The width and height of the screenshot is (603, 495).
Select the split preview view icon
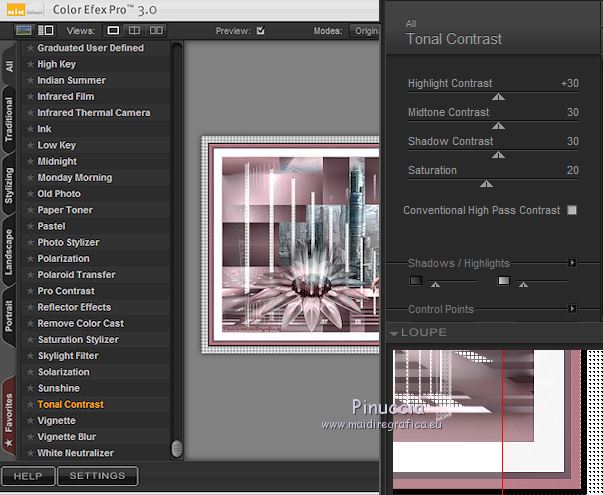click(134, 30)
